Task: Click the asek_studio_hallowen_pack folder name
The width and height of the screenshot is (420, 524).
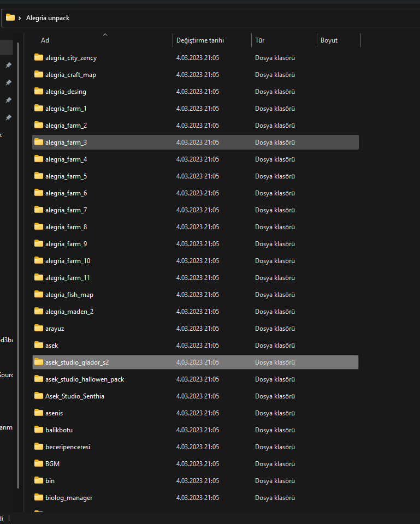Action: 85,379
